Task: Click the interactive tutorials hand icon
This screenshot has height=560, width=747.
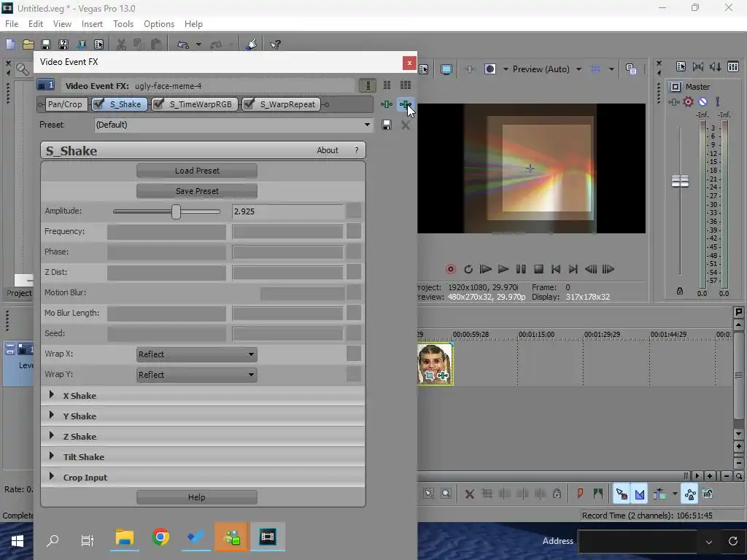Action: click(251, 44)
